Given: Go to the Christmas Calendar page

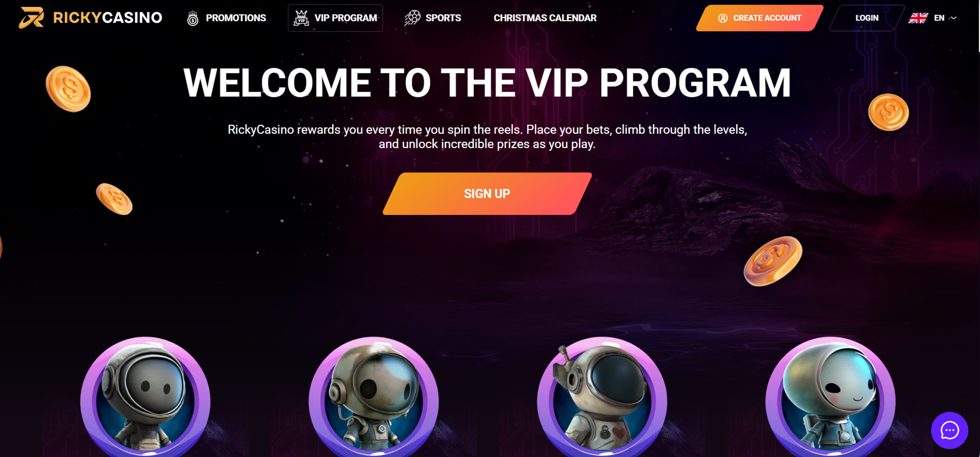Looking at the screenshot, I should (x=545, y=18).
